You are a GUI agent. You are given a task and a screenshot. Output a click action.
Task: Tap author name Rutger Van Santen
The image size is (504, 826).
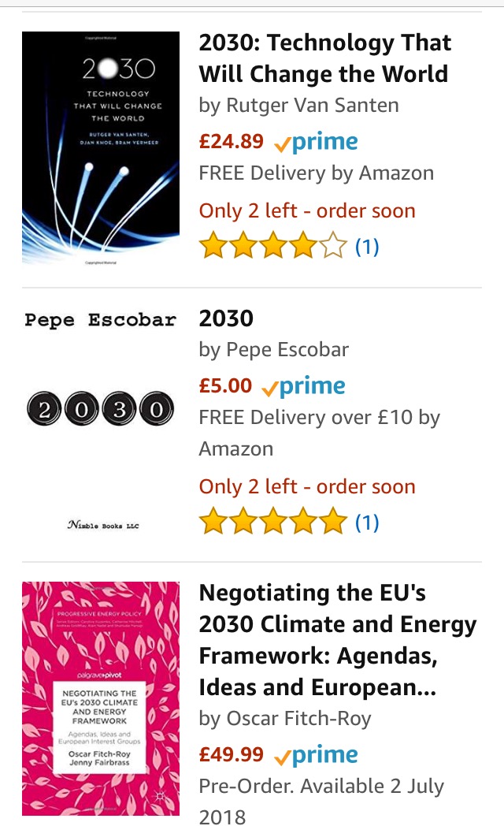(312, 105)
